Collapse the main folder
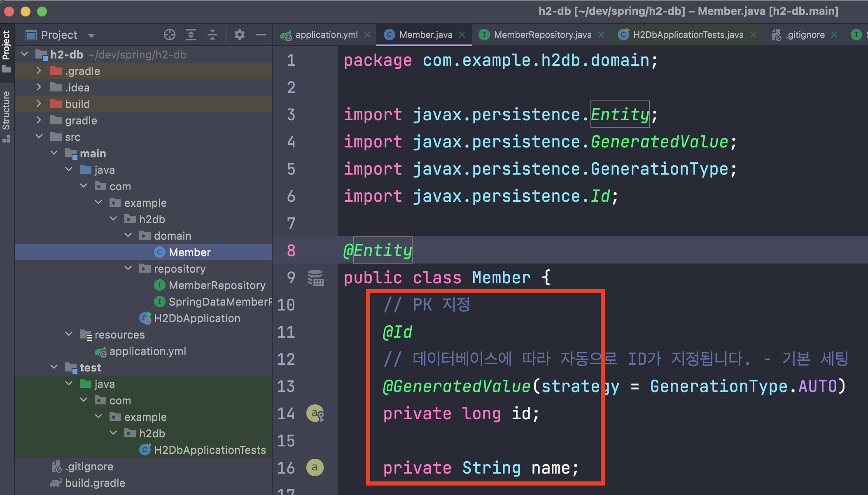This screenshot has height=495, width=868. tap(54, 153)
